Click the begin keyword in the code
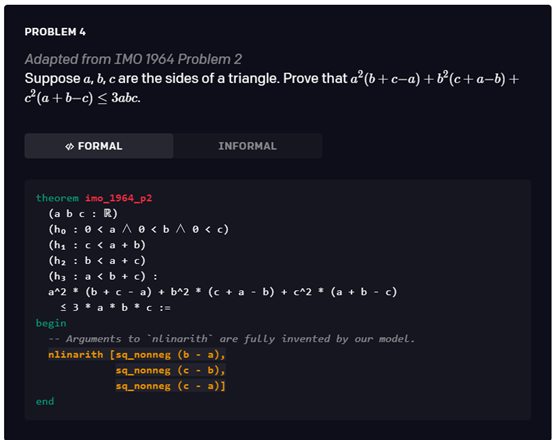This screenshot has height=440, width=557. (x=51, y=324)
